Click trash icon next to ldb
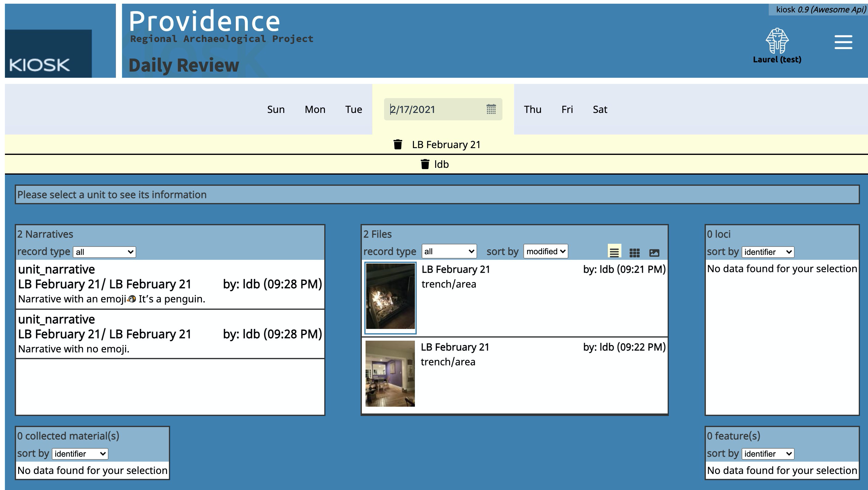 (425, 164)
